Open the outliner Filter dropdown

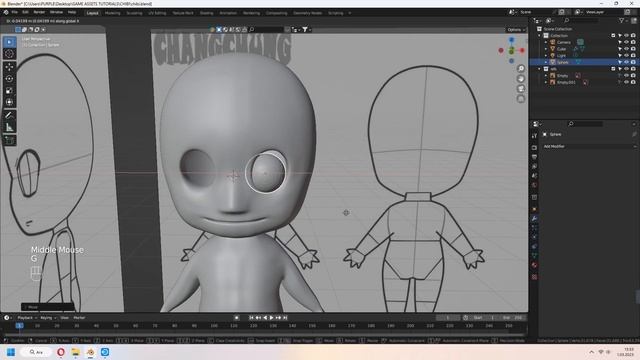pyautogui.click(x=623, y=20)
